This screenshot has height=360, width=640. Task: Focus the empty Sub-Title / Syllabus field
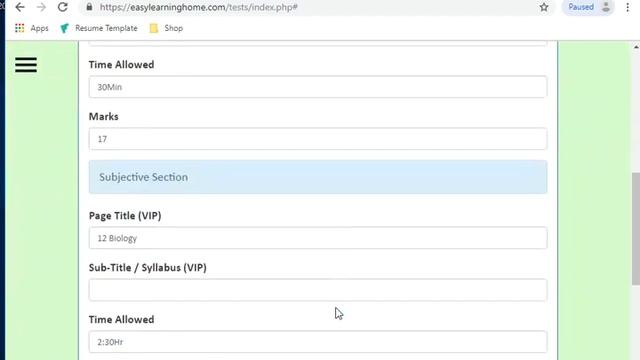click(x=318, y=290)
